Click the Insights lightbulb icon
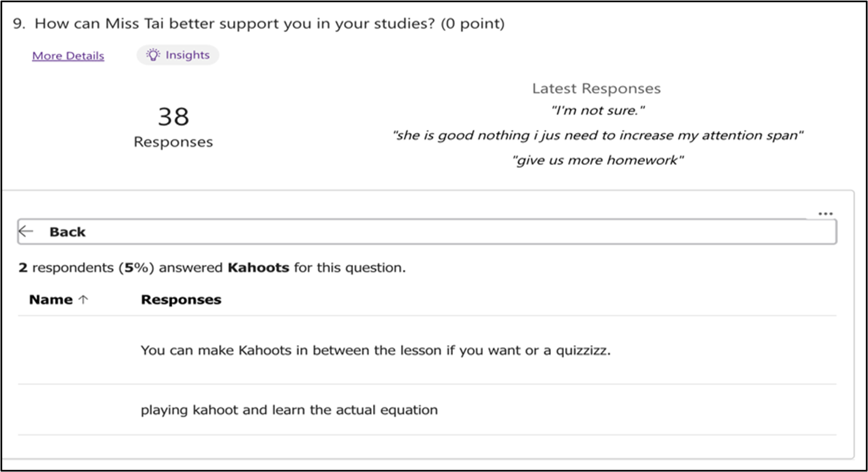 click(x=153, y=55)
